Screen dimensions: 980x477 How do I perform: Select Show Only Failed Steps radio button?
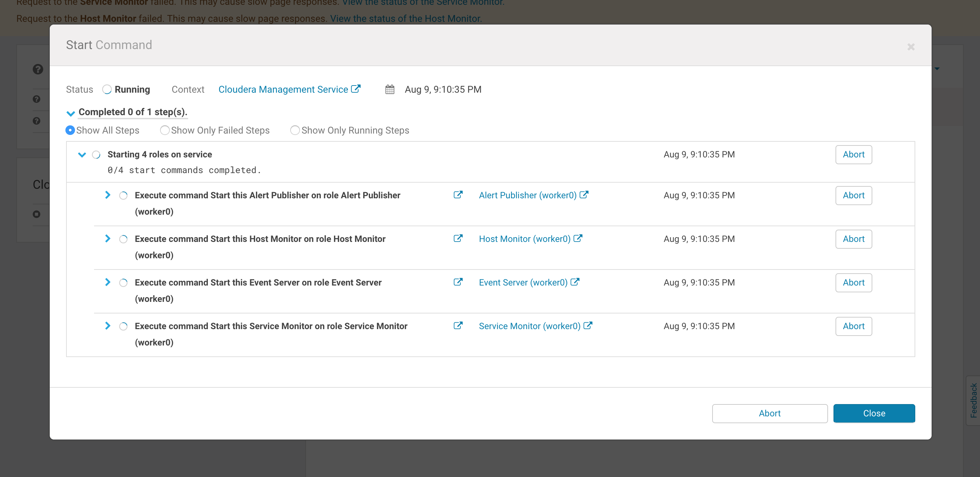(x=164, y=129)
